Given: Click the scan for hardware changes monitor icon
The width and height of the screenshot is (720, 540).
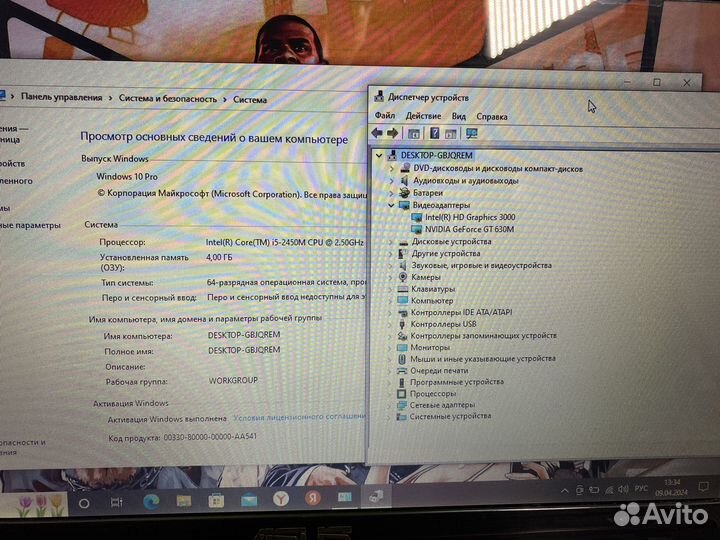Looking at the screenshot, I should pos(471,133).
